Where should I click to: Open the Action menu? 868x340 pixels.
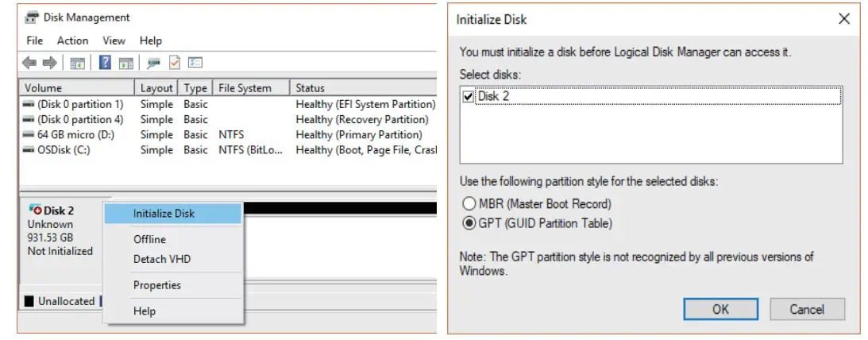coord(72,41)
